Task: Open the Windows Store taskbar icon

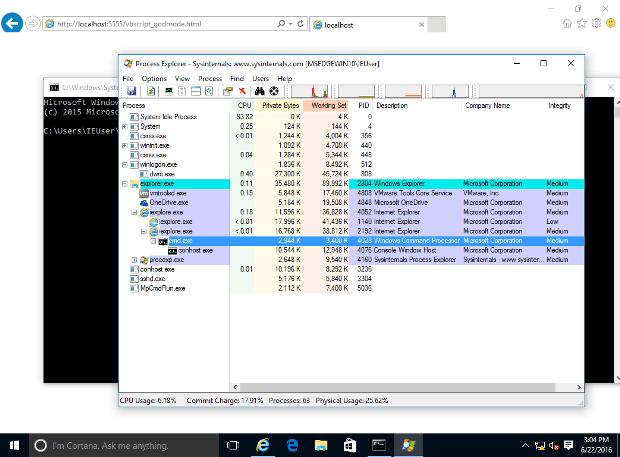Action: 350,446
